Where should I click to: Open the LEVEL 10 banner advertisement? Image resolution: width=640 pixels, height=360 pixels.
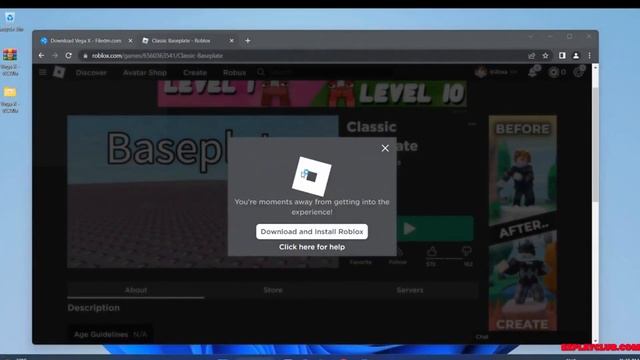click(312, 93)
